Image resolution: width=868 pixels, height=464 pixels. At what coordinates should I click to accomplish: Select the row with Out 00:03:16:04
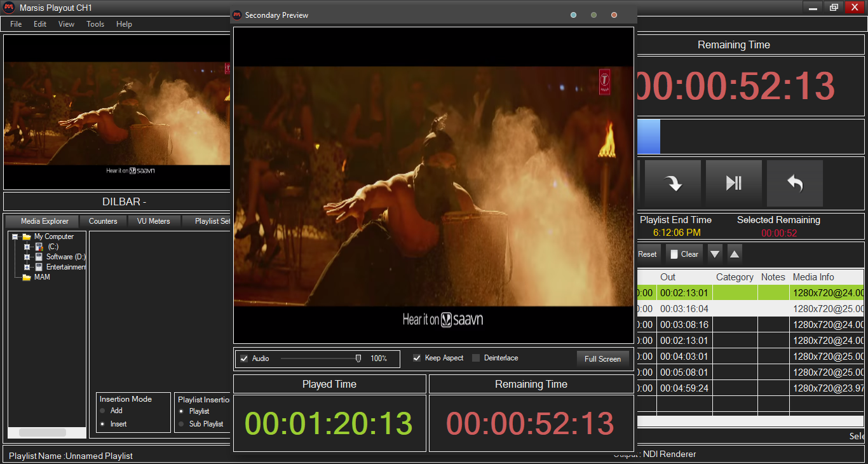point(750,309)
